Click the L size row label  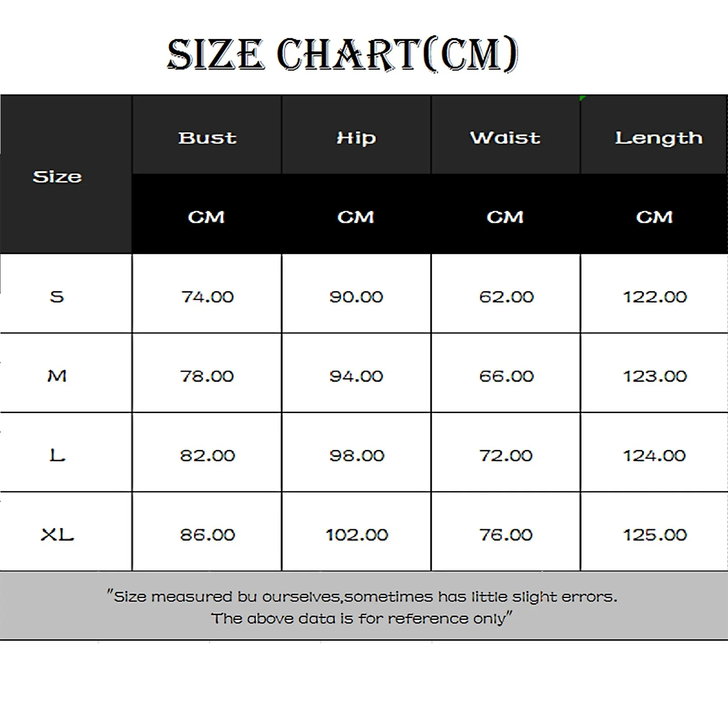click(x=57, y=455)
